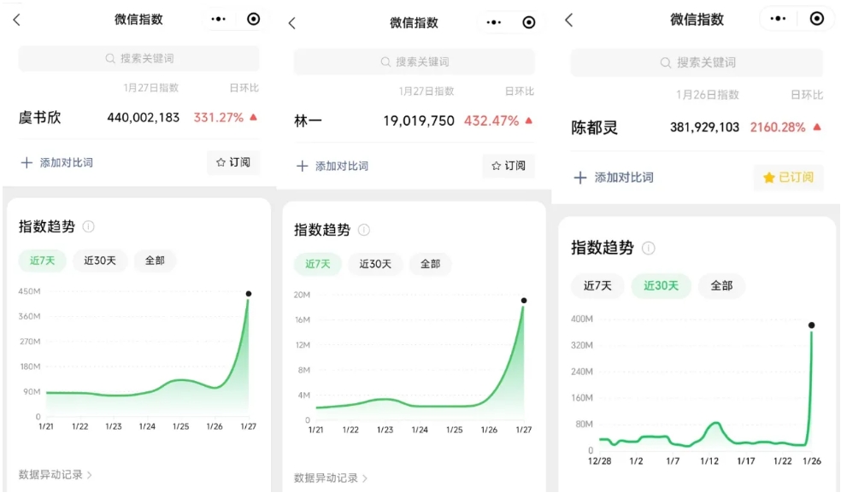Select 近30天 tab in 虞书欣 trend
The width and height of the screenshot is (847, 504).
[100, 261]
